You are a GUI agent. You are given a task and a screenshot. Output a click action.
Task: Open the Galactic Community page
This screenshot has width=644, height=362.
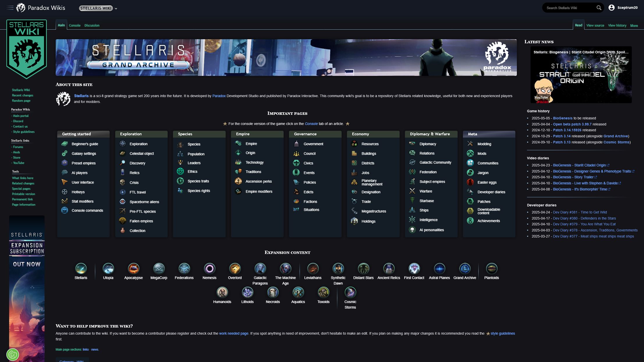tap(435, 163)
